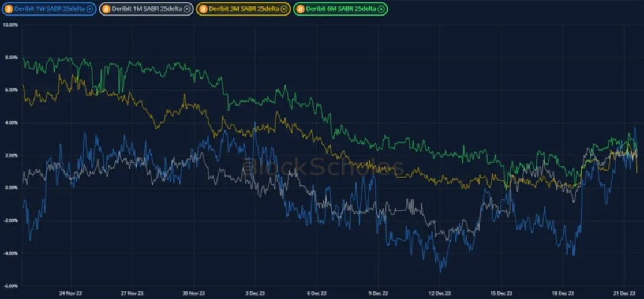
Task: Click the 12 Dec 23 date label
Action: pyautogui.click(x=440, y=293)
